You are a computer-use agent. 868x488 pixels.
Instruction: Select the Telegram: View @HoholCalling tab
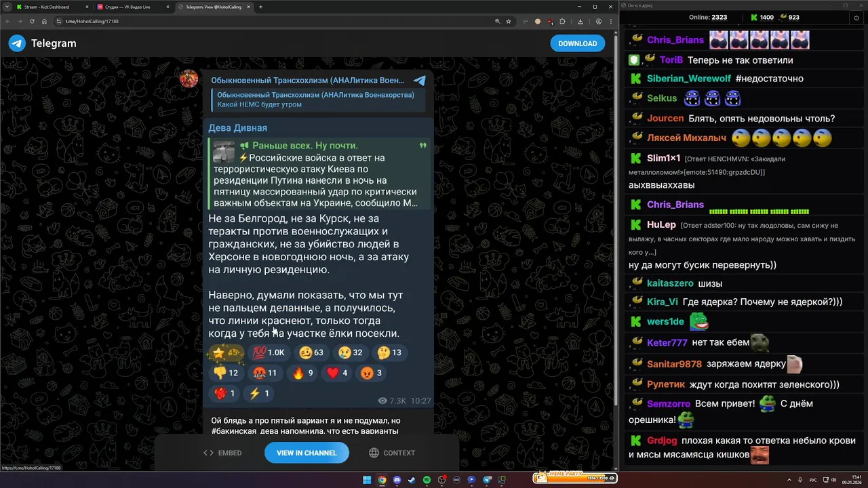(x=214, y=7)
